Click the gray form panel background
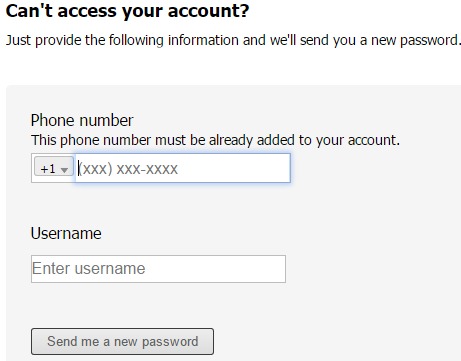The height and width of the screenshot is (361, 461). 367,233
